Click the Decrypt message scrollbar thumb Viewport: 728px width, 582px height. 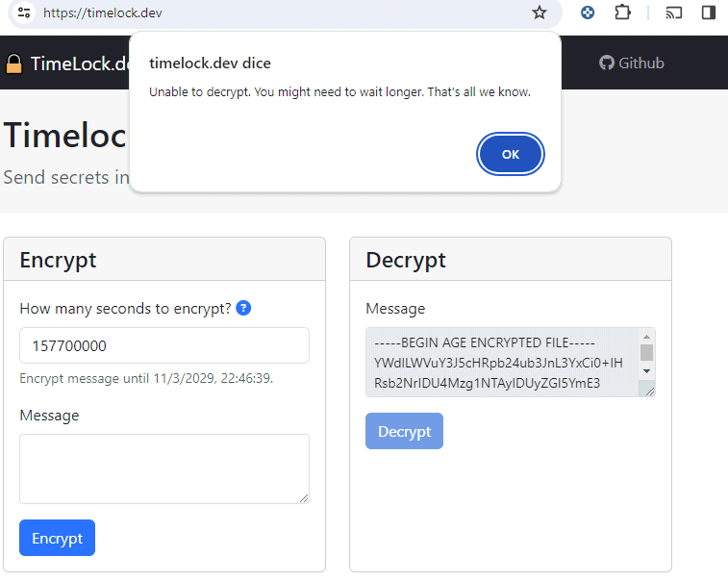coord(646,352)
